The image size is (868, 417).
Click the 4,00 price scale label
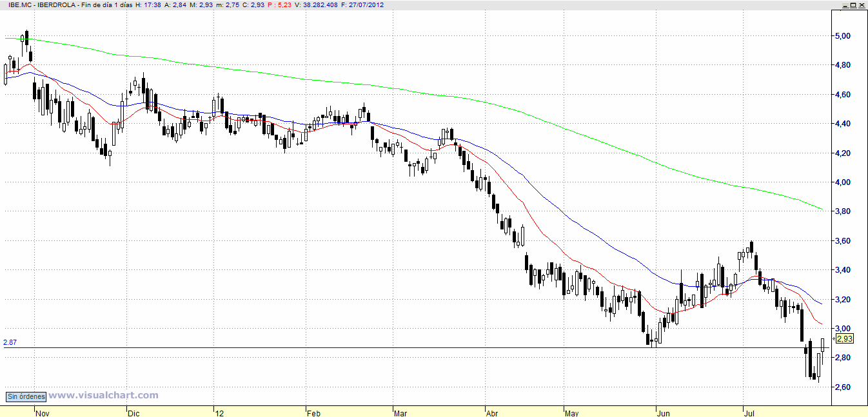(844, 182)
